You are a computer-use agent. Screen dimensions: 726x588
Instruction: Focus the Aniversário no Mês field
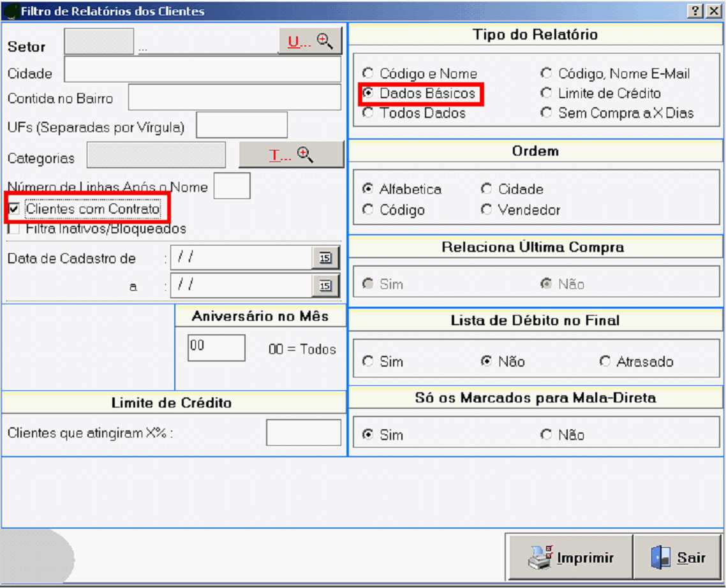coord(216,348)
